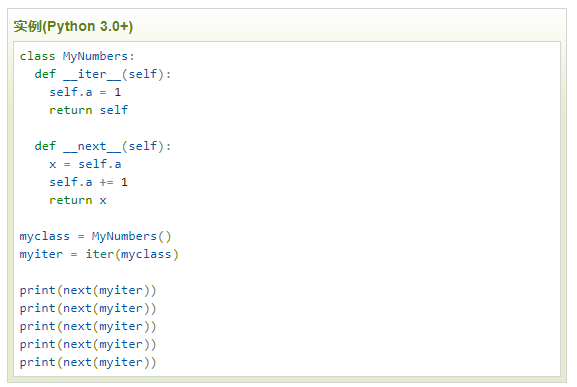The height and width of the screenshot is (387, 577).
Task: Click the line 'return x'
Action: tap(78, 200)
